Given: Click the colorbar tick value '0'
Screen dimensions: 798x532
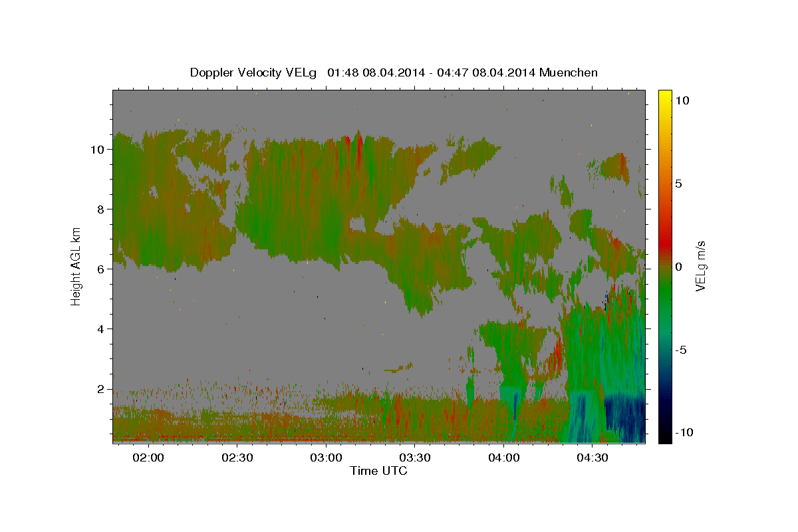Looking at the screenshot, I should click(680, 267).
